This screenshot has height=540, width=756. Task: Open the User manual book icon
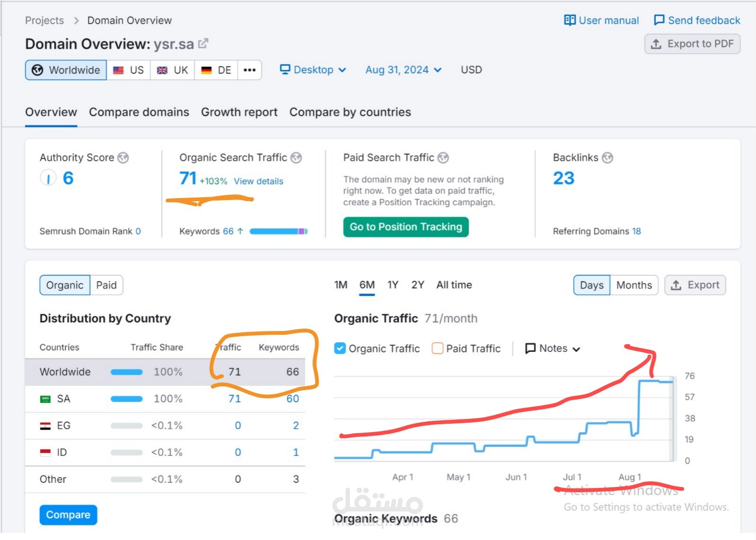click(570, 20)
